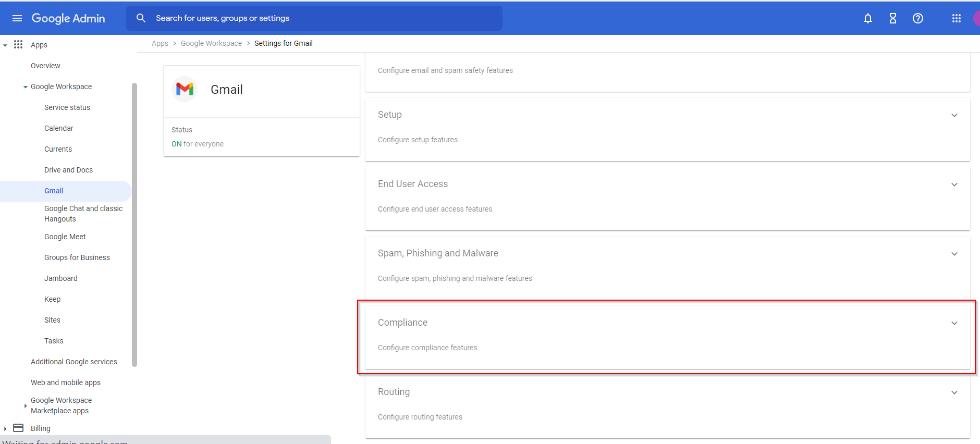Expand the Setup section chevron
The image size is (980, 444).
[954, 115]
